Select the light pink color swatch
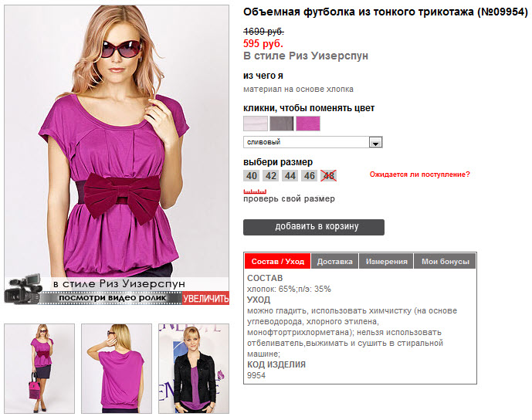This screenshot has height=420, width=532. point(256,124)
